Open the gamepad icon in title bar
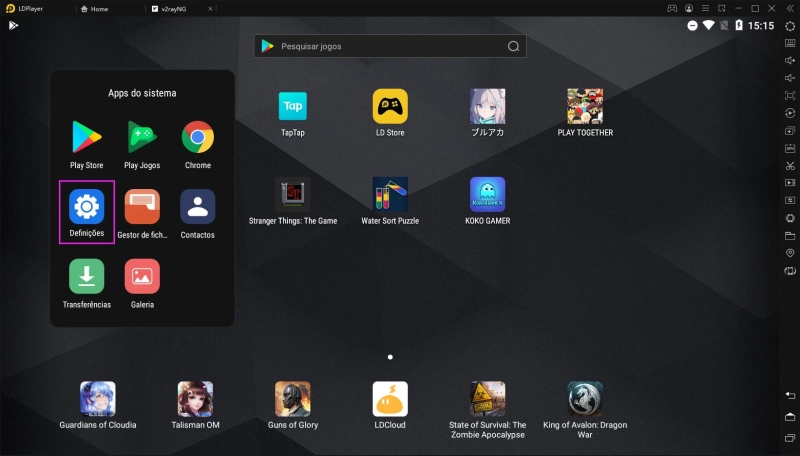 672,9
